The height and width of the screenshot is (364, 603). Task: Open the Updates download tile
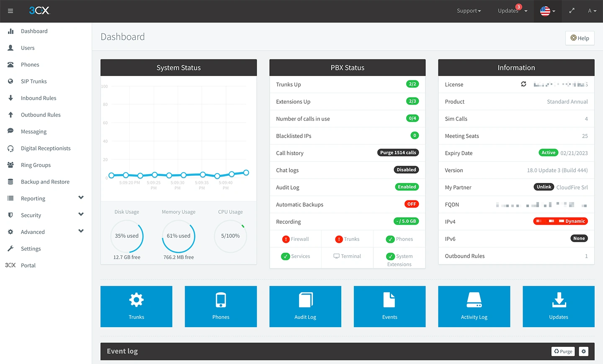click(x=559, y=306)
